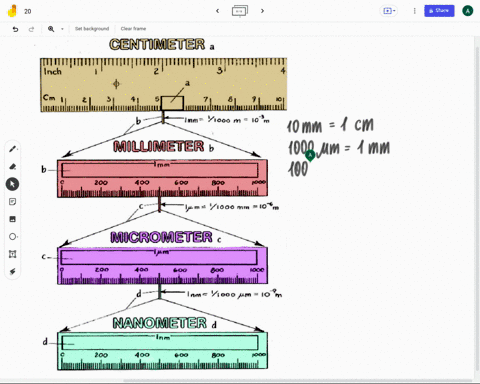The image size is (480, 384).
Task: Click the MILLIMETER heading in image
Action: pyautogui.click(x=159, y=146)
